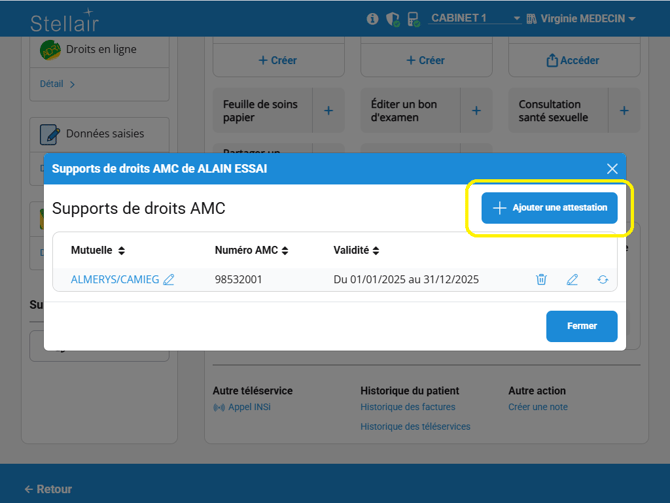670x503 pixels.
Task: Click Ajouter une attestation button
Action: tap(549, 208)
